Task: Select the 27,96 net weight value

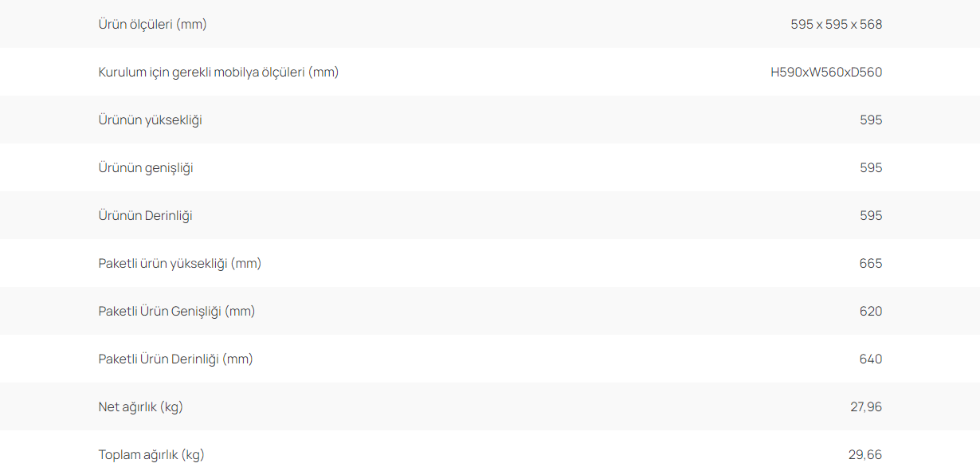Action: pos(866,407)
